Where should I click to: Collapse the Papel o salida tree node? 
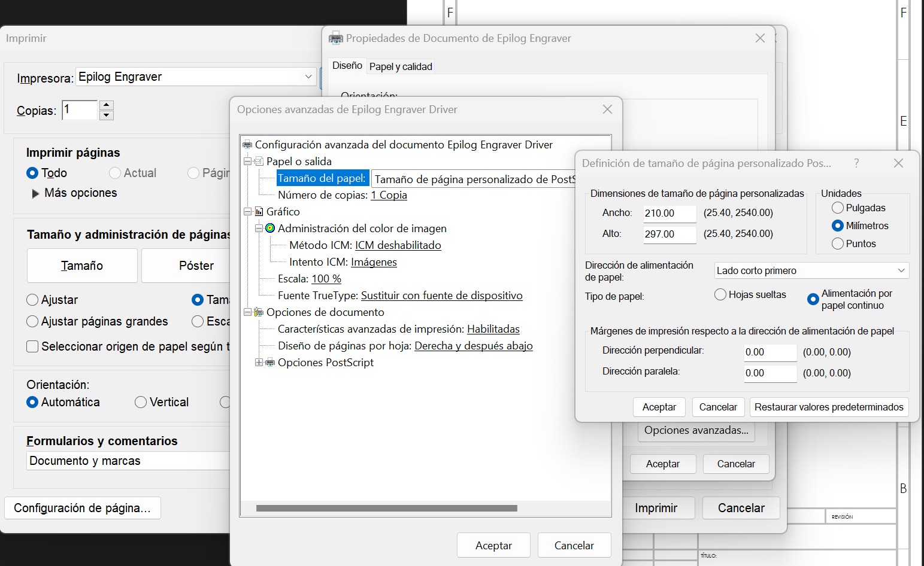tap(247, 162)
